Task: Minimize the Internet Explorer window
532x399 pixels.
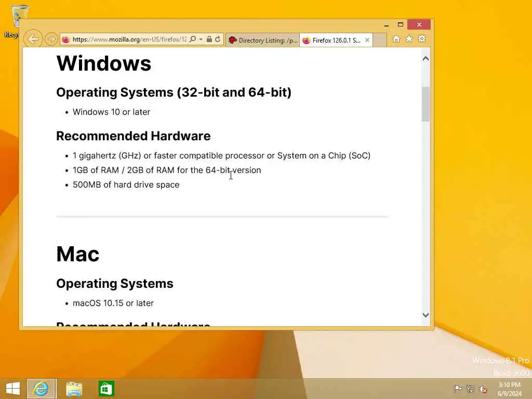Action: click(386, 25)
